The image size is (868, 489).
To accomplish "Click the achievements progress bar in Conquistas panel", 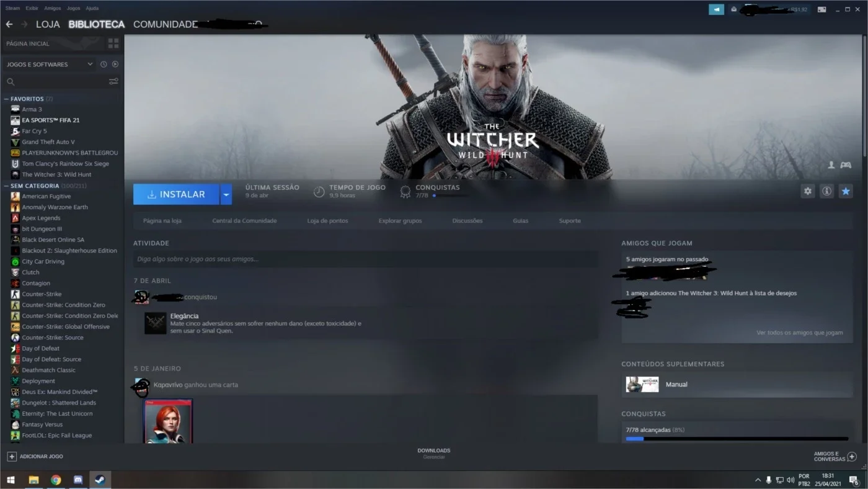I will [x=737, y=439].
